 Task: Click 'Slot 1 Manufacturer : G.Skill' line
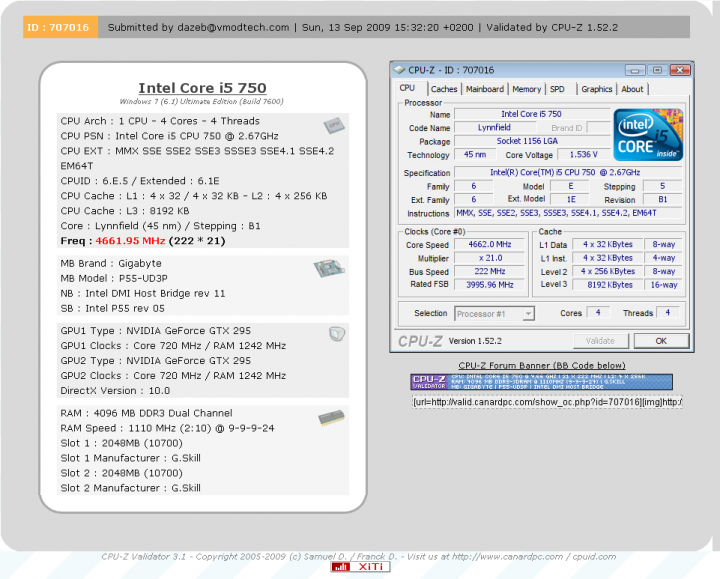point(130,458)
